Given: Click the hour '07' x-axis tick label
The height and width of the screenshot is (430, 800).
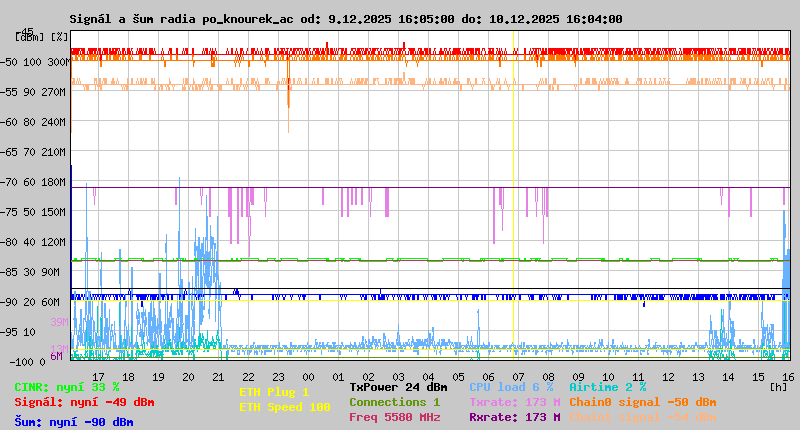Looking at the screenshot, I should pyautogui.click(x=518, y=377).
